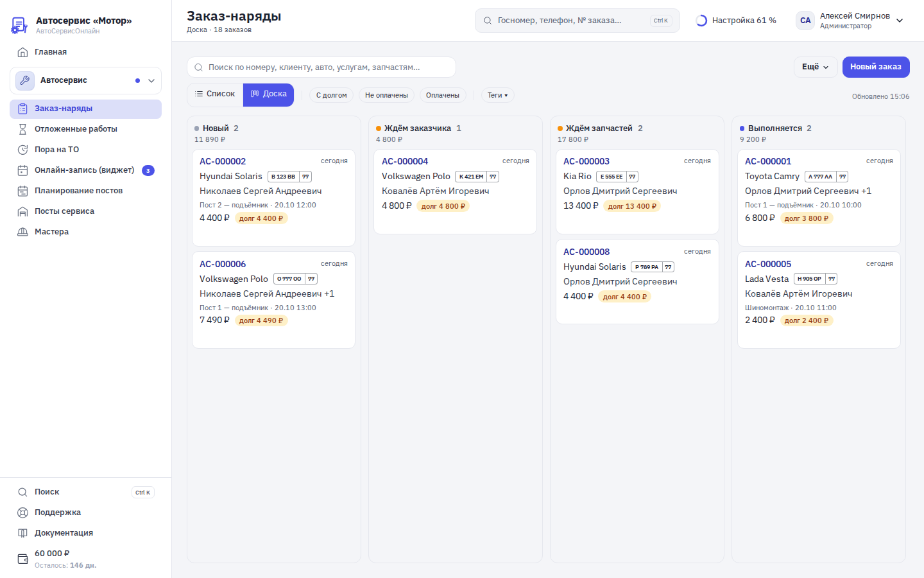924x578 pixels.
Task: Click the Планирование постов calendar icon
Action: [x=22, y=191]
